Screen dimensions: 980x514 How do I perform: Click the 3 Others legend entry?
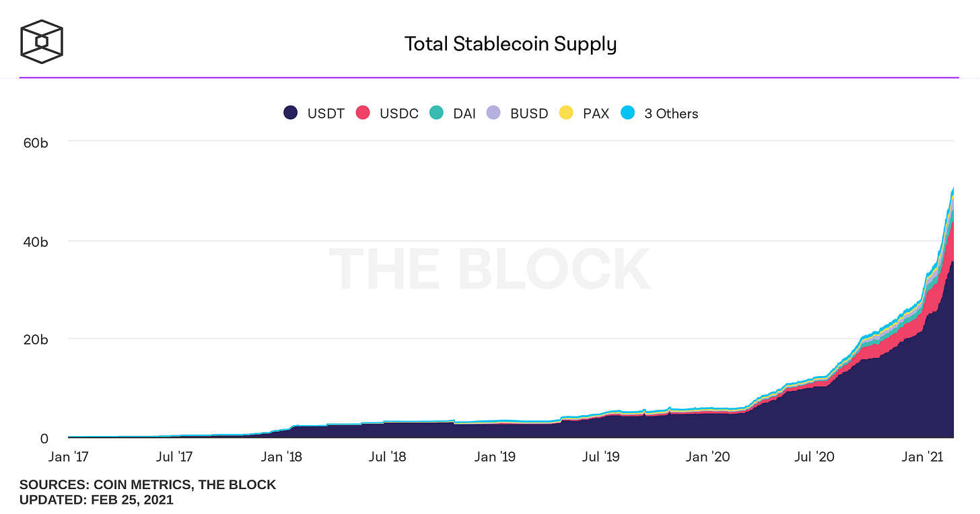click(660, 113)
